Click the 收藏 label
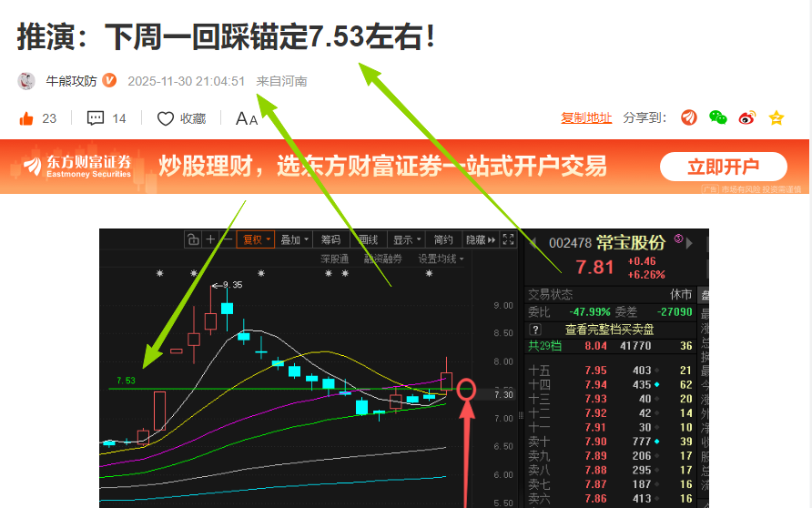Image resolution: width=812 pixels, height=508 pixels. pos(193,118)
